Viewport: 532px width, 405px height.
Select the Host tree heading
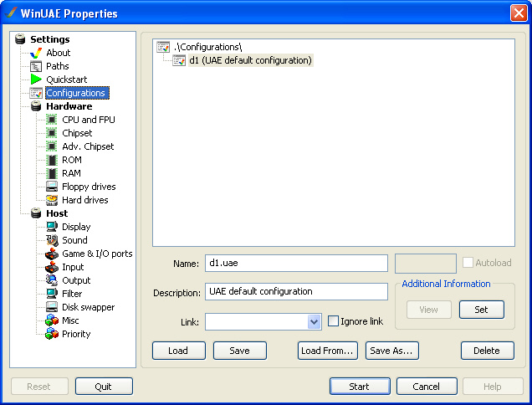coord(57,213)
